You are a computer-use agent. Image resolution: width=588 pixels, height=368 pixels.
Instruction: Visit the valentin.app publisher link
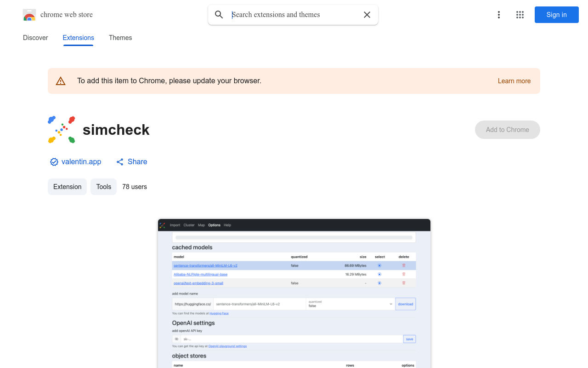(x=81, y=162)
